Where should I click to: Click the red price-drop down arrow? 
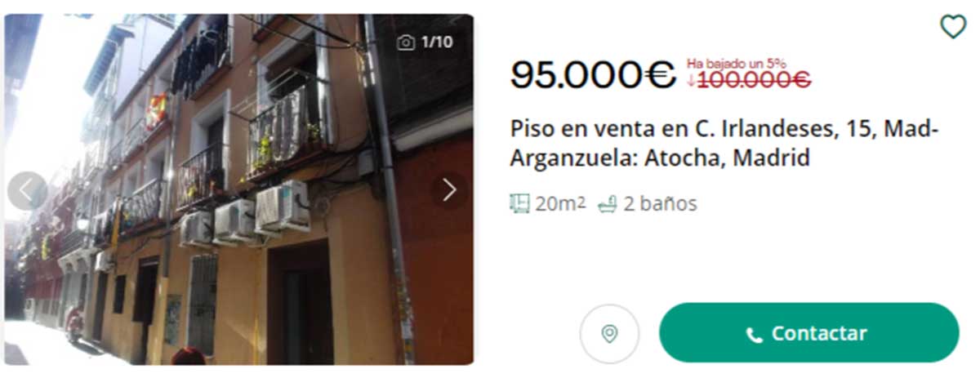pos(691,80)
